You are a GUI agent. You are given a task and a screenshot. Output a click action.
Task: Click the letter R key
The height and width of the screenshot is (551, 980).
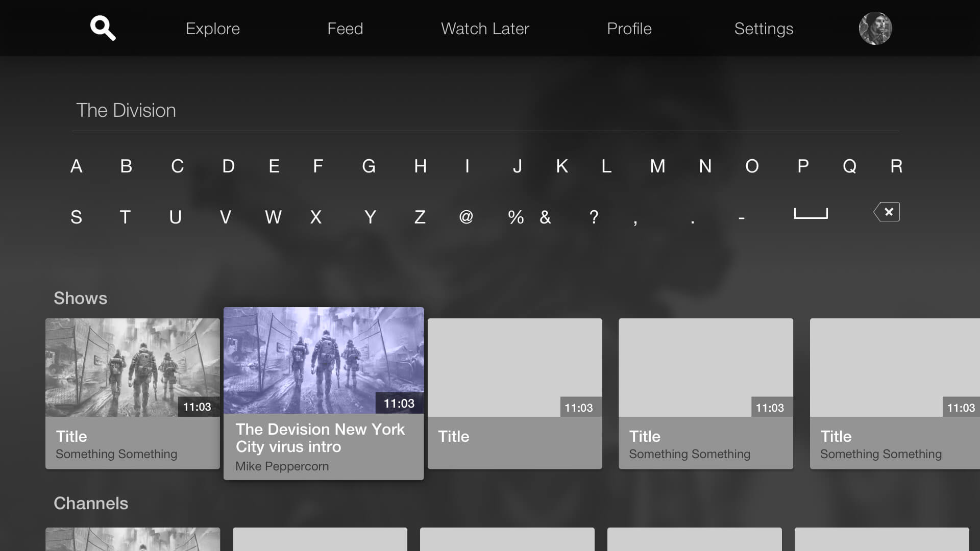(x=896, y=166)
